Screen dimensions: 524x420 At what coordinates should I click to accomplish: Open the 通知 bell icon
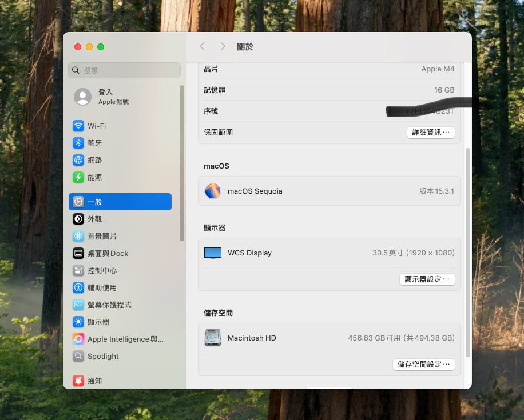tap(78, 381)
